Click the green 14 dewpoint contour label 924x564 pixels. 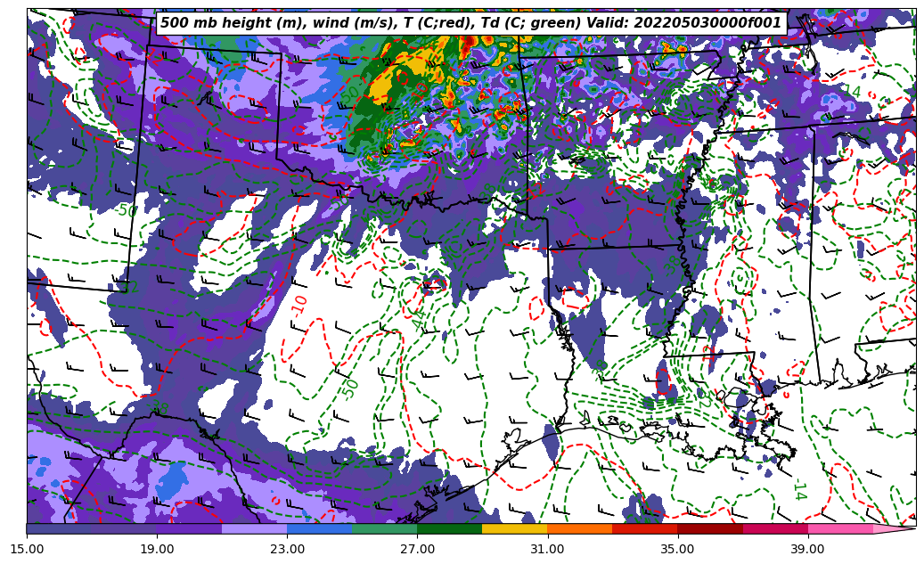tap(798, 489)
